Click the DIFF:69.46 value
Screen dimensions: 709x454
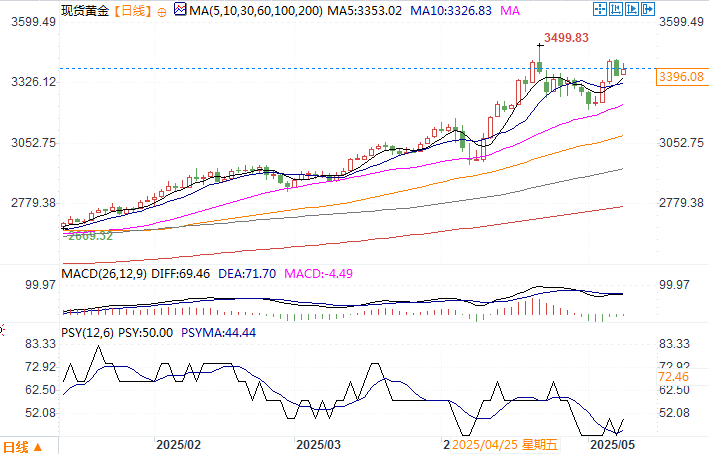180,274
